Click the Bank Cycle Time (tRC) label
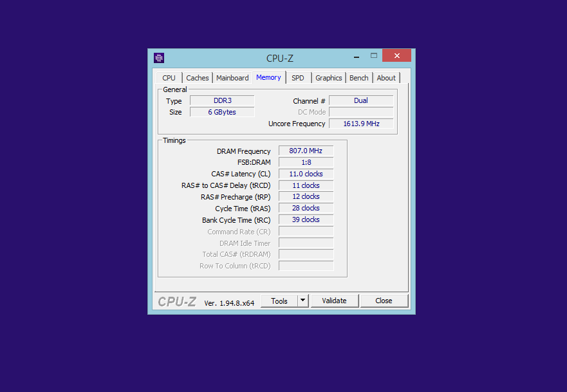Image resolution: width=567 pixels, height=392 pixels. tap(236, 220)
